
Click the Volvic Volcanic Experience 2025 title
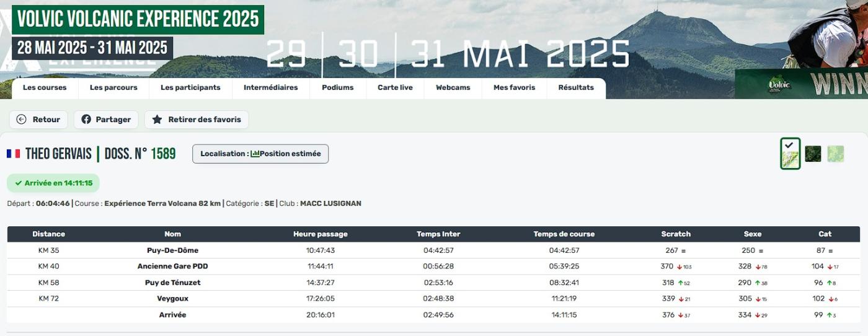tap(138, 19)
